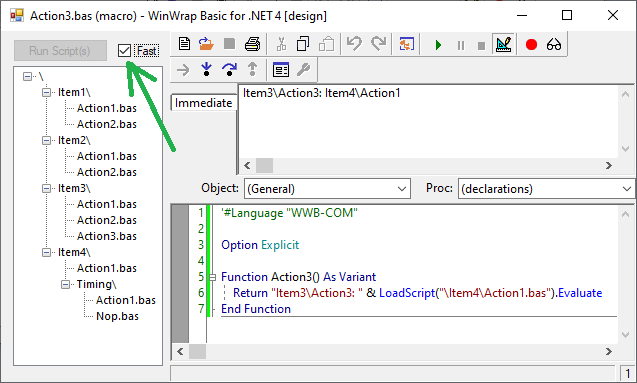Click the Paste toolbar icon
This screenshot has width=637, height=383.
click(326, 44)
